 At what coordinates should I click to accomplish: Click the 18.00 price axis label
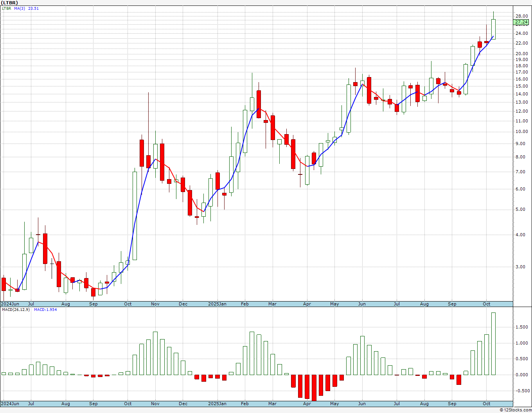click(x=521, y=65)
